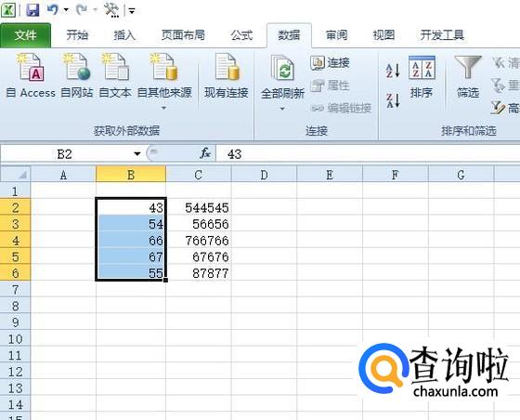Open the 文件 (File) tab
The width and height of the screenshot is (520, 420).
coord(26,35)
